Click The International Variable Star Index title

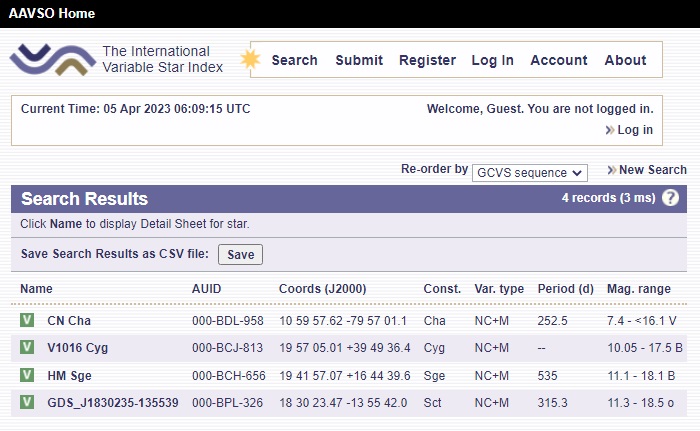(x=162, y=59)
